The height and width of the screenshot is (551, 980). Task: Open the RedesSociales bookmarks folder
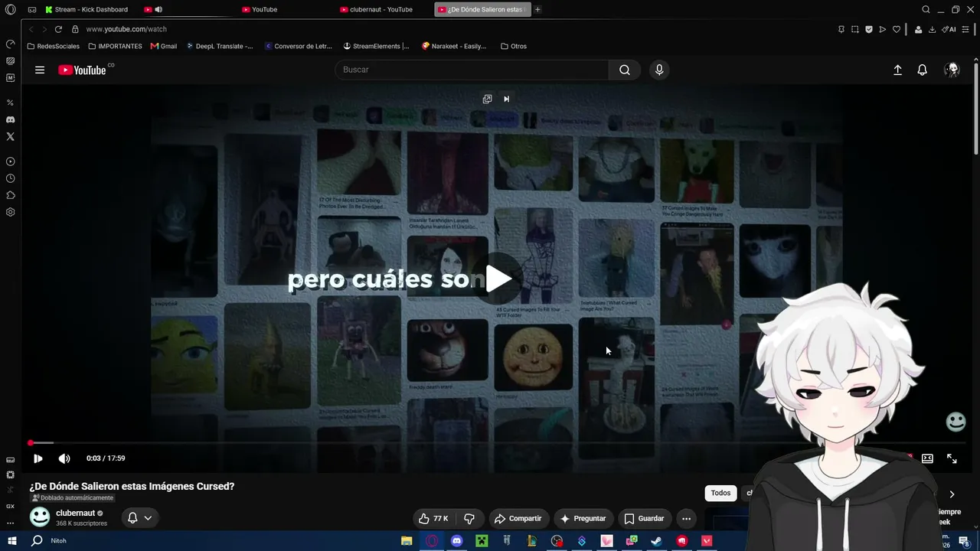pyautogui.click(x=54, y=46)
